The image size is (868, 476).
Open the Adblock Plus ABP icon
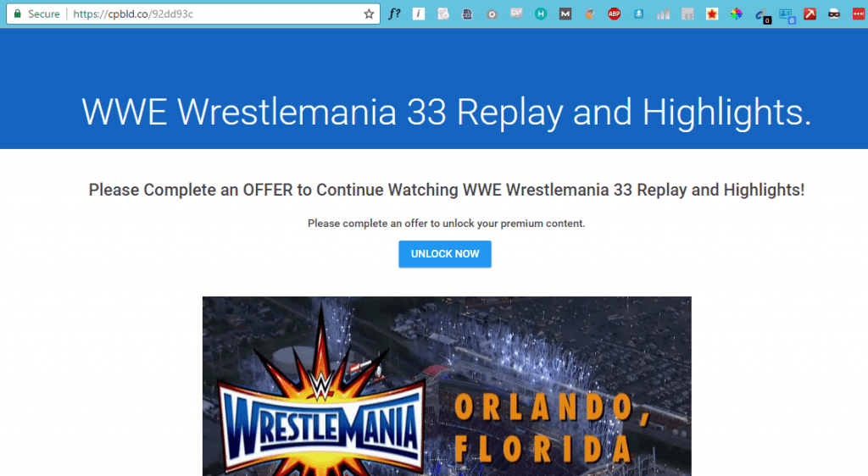(614, 14)
